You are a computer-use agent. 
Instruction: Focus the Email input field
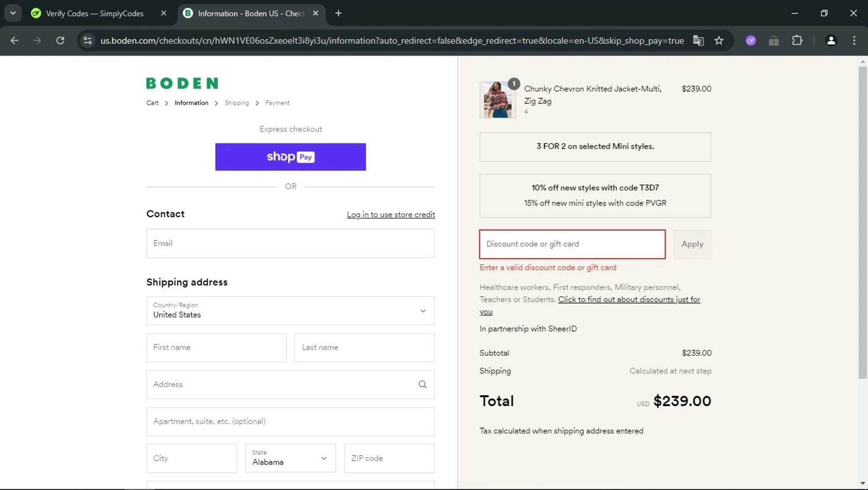click(x=290, y=244)
